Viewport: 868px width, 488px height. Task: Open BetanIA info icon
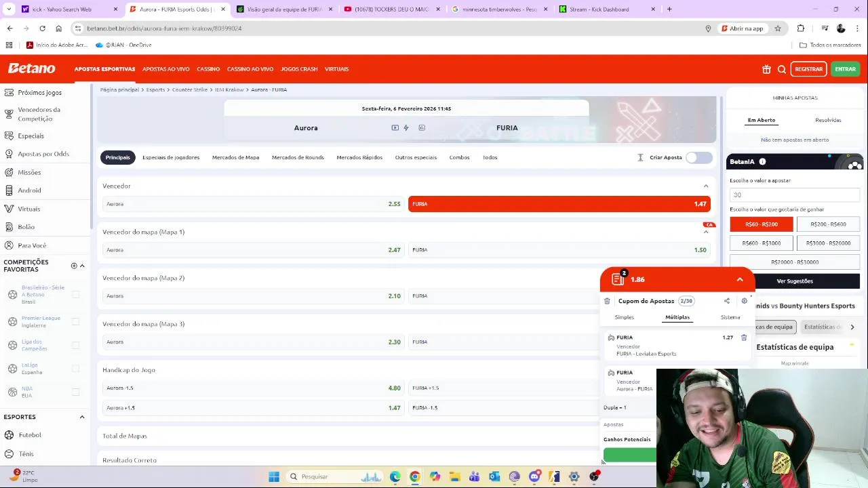click(762, 162)
